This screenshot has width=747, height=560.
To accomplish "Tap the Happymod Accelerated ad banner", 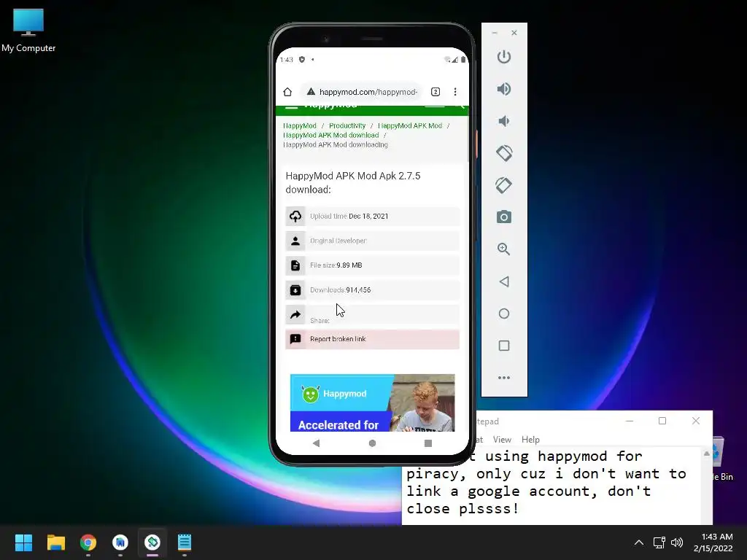I will click(373, 402).
